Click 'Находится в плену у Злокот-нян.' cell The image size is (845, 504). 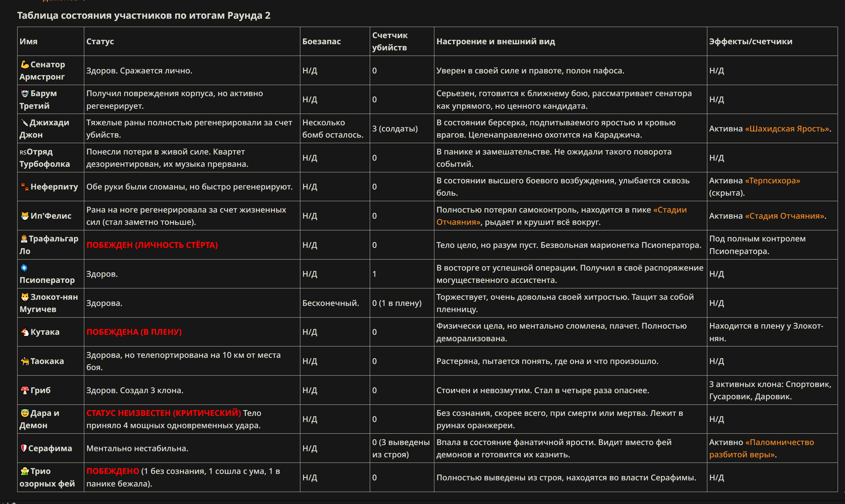(x=766, y=332)
